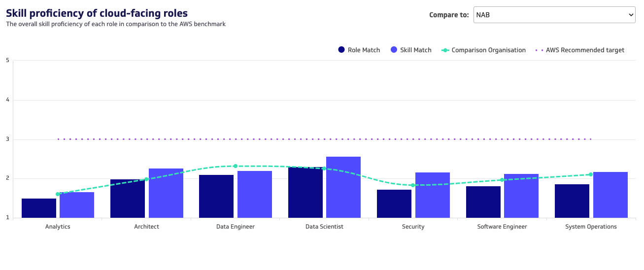Click comparison line point above Security
Viewport: 644px width, 270px height.
(412, 185)
